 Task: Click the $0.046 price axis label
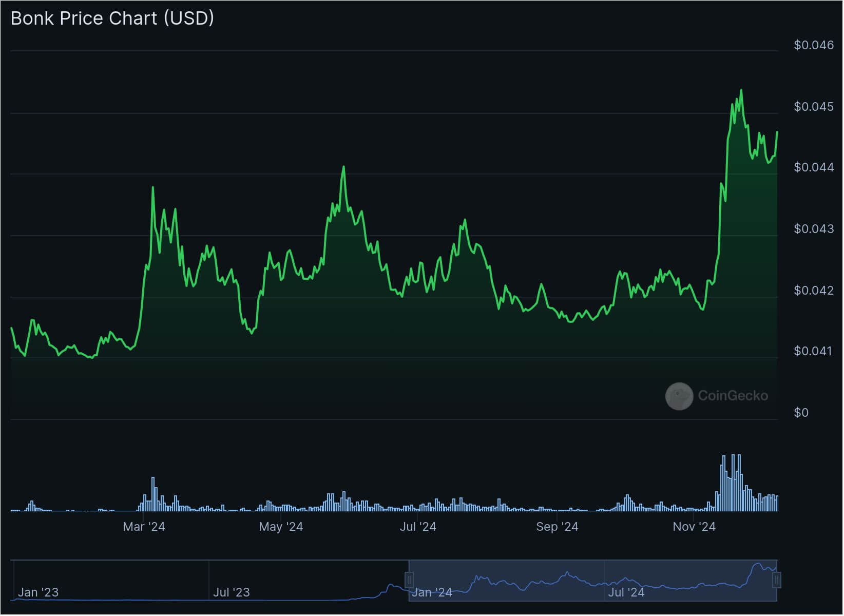click(x=814, y=45)
